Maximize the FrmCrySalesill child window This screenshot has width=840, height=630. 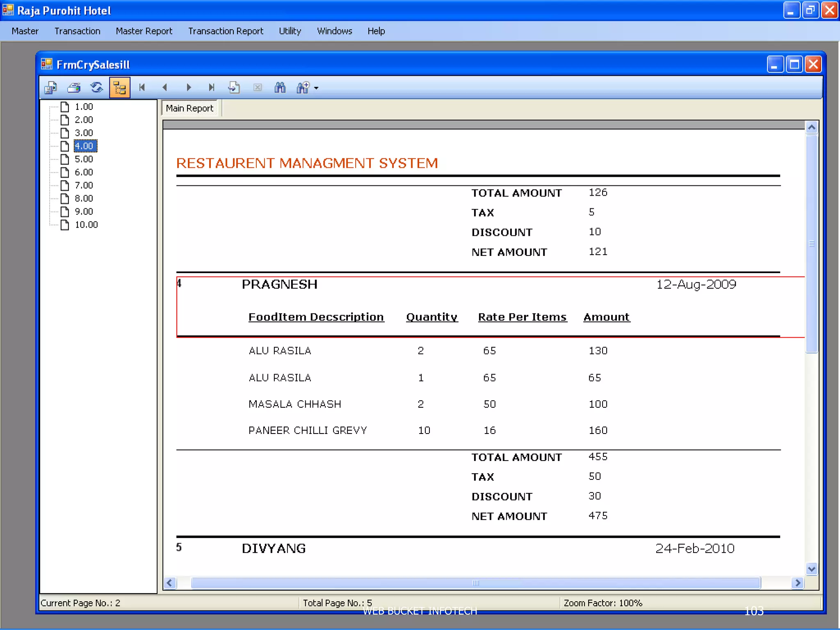[794, 64]
